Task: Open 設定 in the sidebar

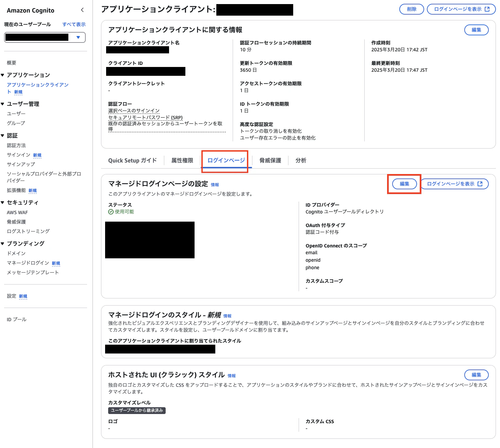Action: coord(12,296)
